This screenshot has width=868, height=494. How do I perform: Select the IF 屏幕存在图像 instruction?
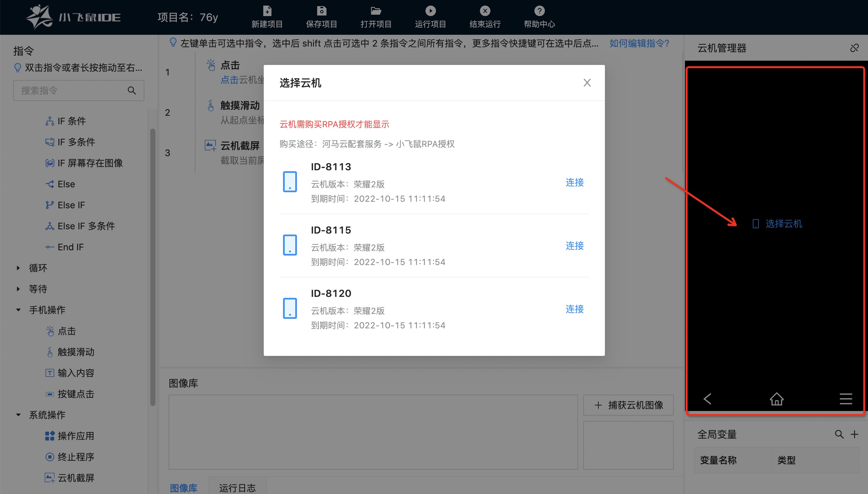pos(90,163)
